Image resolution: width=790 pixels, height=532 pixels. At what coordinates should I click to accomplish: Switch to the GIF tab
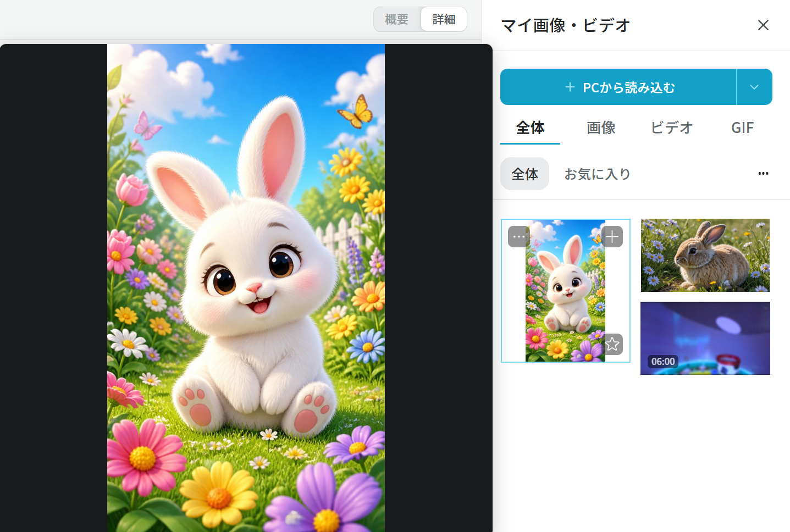point(742,128)
